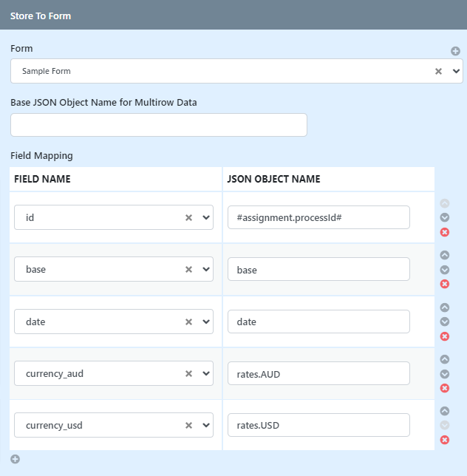Move the date row down

click(445, 322)
